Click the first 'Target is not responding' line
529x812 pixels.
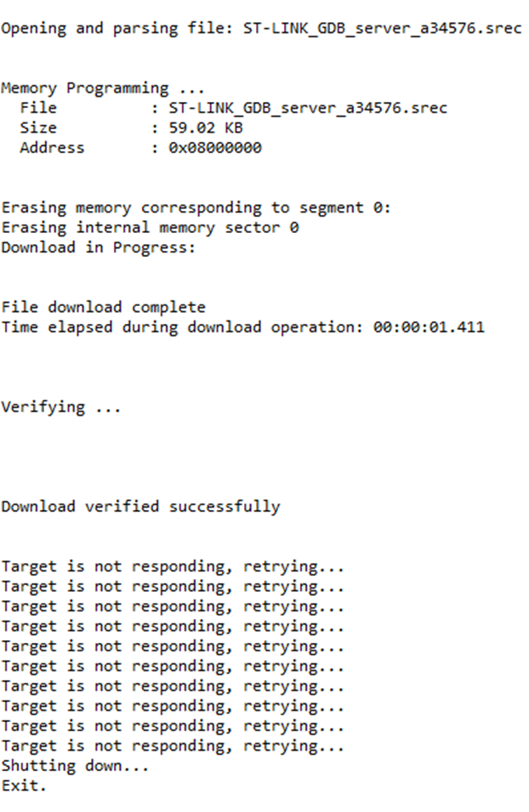pyautogui.click(x=173, y=567)
